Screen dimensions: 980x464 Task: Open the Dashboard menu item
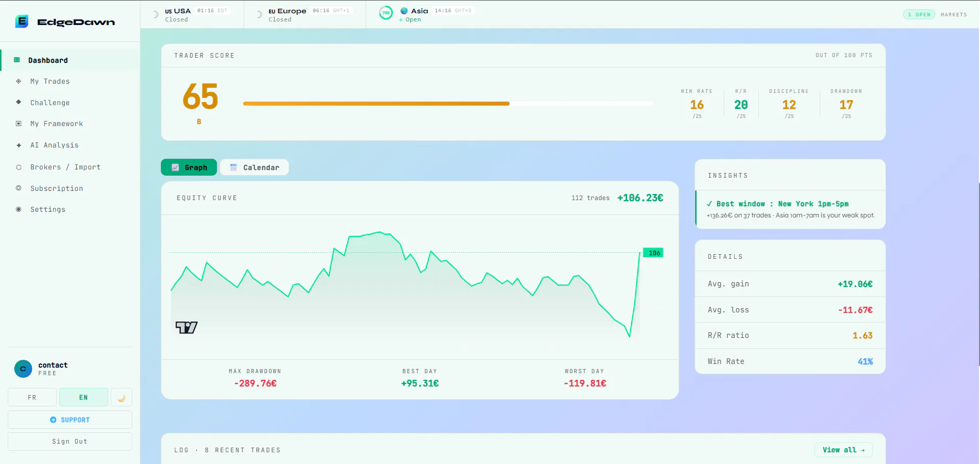[x=70, y=60]
